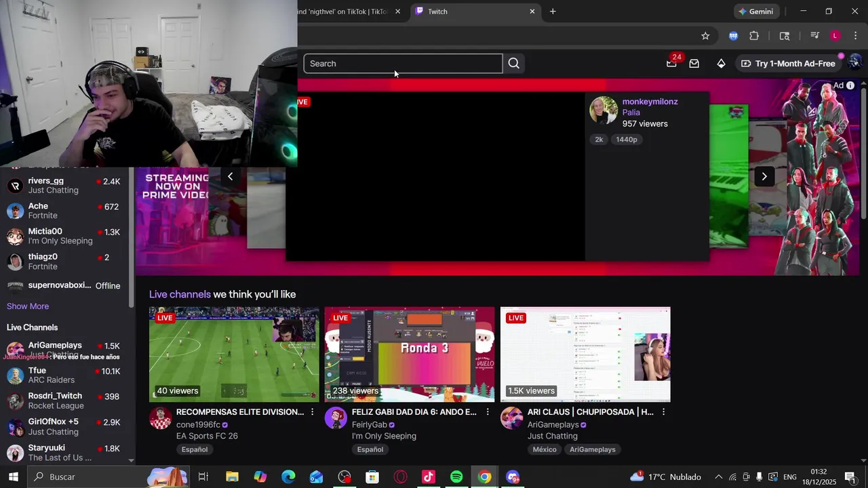Screen dimensions: 868x488
Task: Open the Palia category link
Action: pyautogui.click(x=631, y=113)
